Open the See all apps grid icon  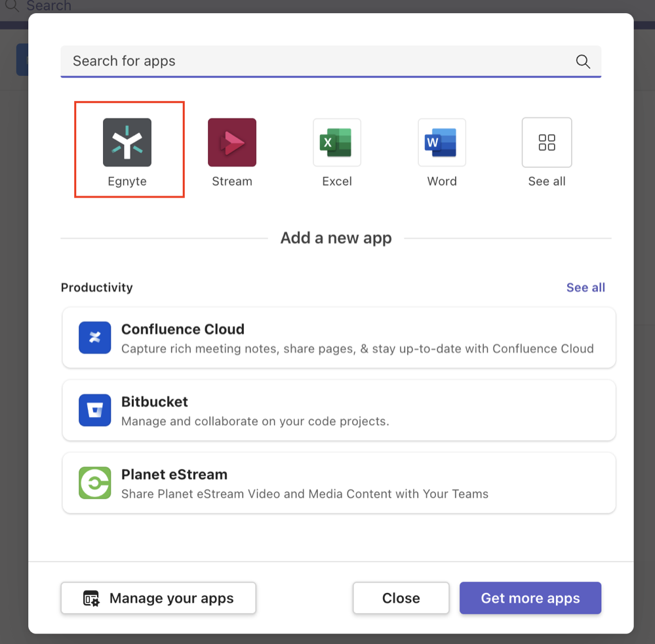coord(546,142)
